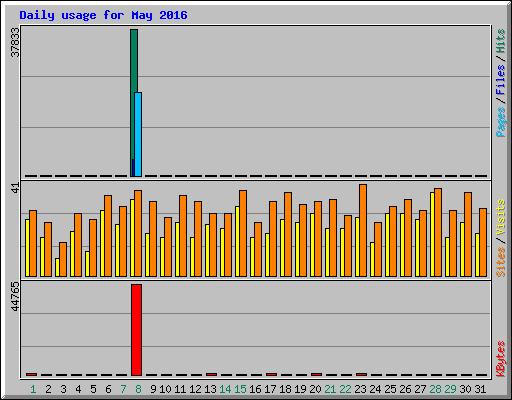Click the small red KBytes bar for day 20

316,374
